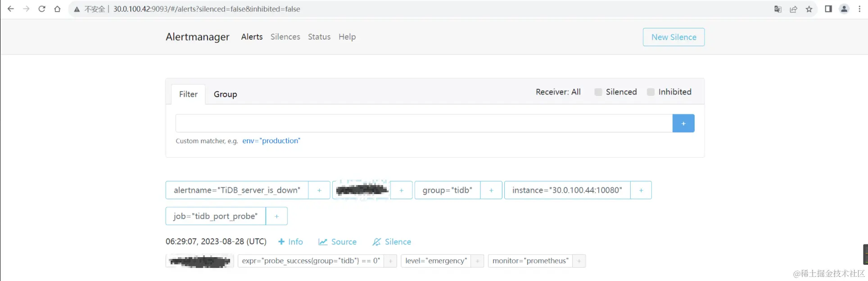Reload the Alertmanager page
Image resolution: width=868 pixels, height=281 pixels.
click(42, 9)
